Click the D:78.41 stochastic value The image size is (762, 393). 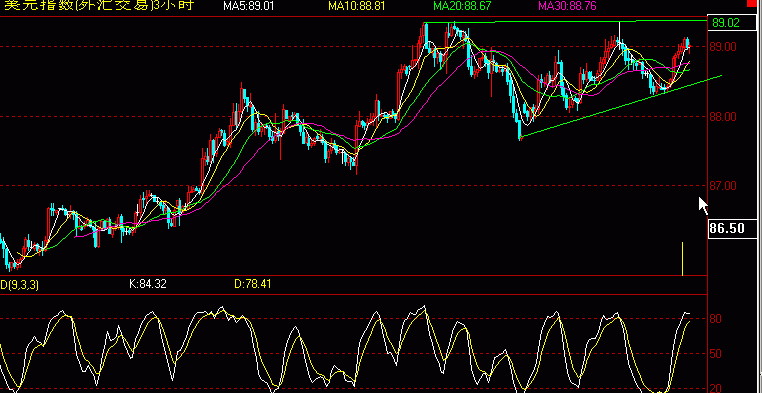tap(253, 284)
